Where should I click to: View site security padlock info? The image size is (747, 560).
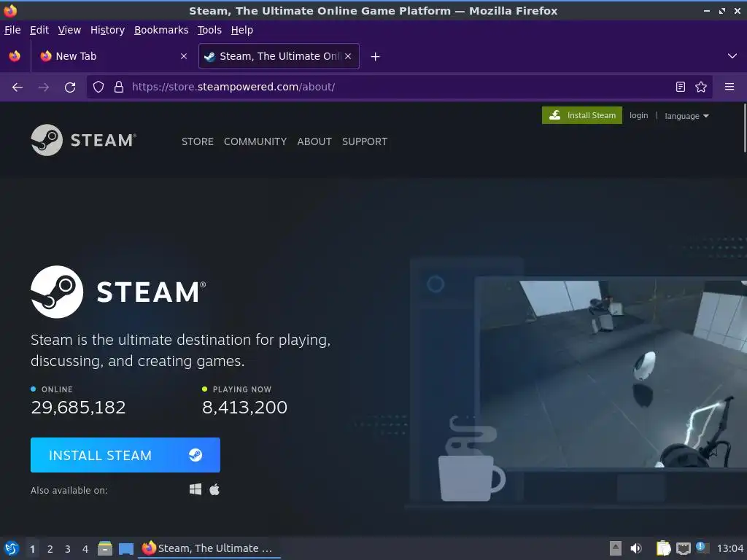pos(119,87)
